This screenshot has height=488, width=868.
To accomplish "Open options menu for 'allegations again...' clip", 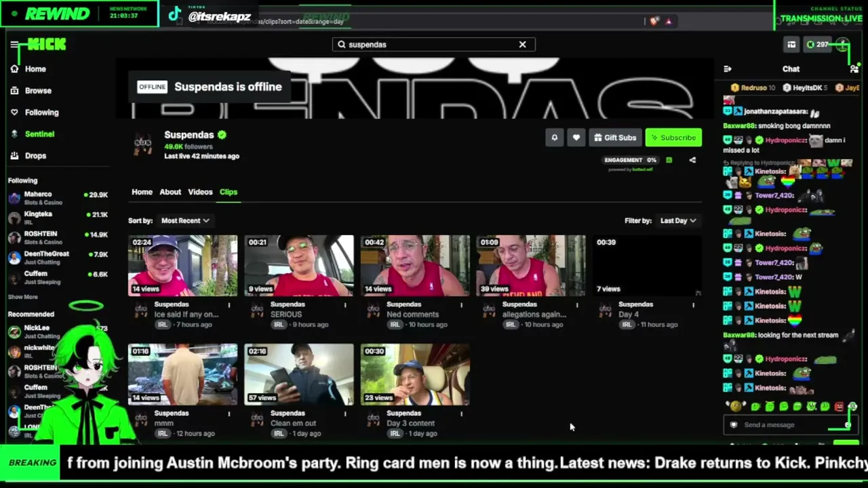I will (577, 305).
